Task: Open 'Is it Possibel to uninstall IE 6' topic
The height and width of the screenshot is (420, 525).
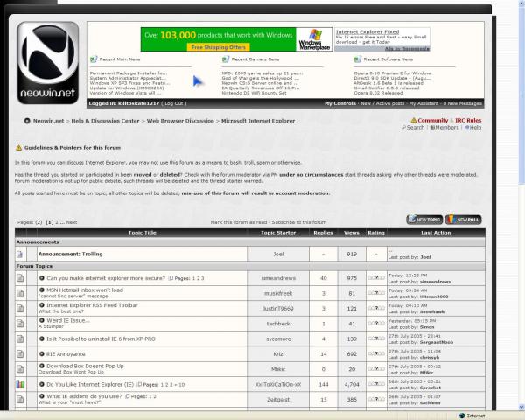Action: tap(101, 339)
